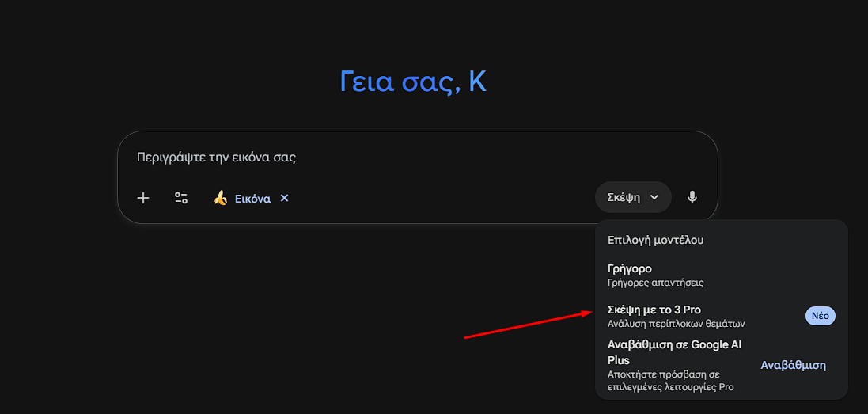Viewport: 868px width, 414px height.
Task: Click the Αναβάθμιση upgrade button
Action: click(794, 365)
